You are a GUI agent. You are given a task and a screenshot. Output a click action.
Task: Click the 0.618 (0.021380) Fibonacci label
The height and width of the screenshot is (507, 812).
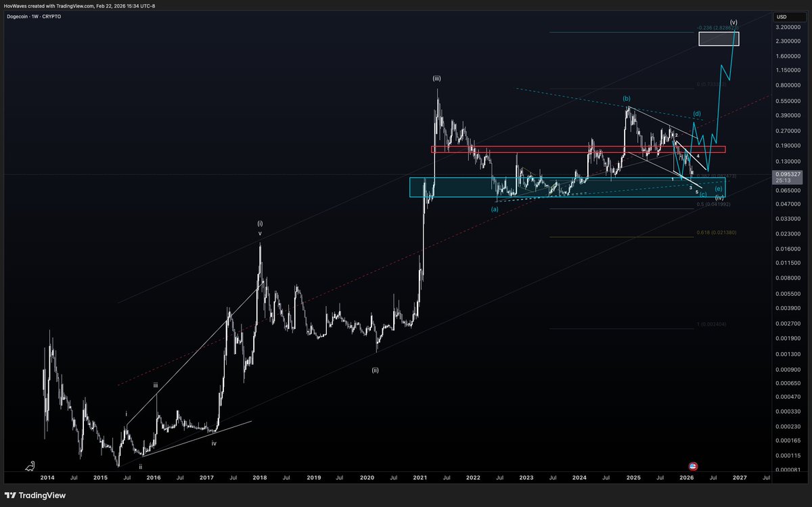pyautogui.click(x=717, y=233)
